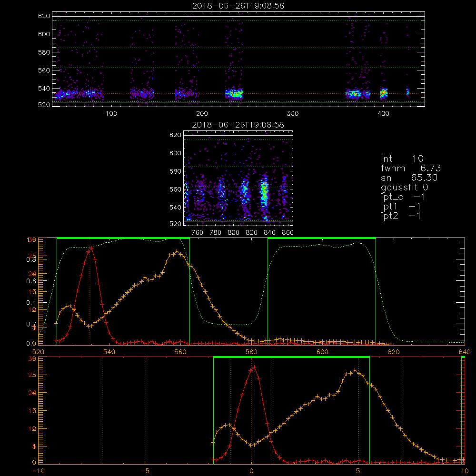The width and height of the screenshot is (476, 476).
Task: Click the orange curve peak near 5 in bottom plot
Action: [x=355, y=370]
